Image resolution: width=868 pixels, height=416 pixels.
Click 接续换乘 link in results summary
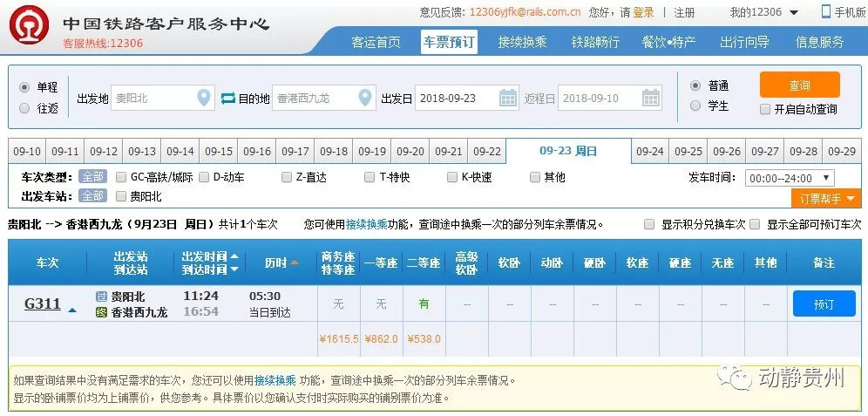coord(367,224)
